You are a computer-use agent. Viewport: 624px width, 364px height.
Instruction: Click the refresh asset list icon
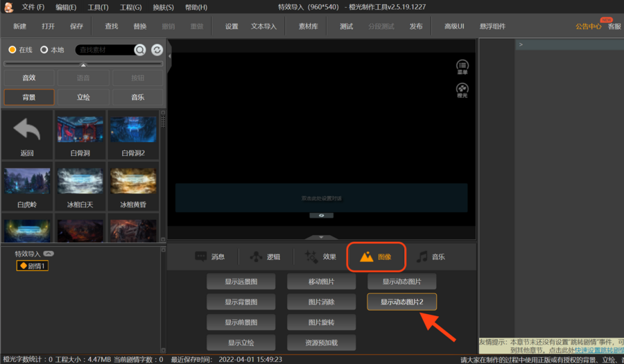157,50
